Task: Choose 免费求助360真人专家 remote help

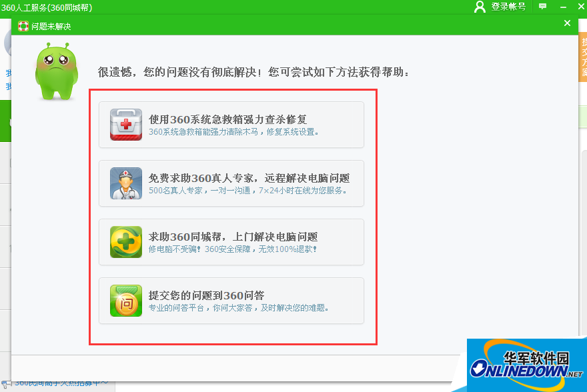Action: [231, 182]
